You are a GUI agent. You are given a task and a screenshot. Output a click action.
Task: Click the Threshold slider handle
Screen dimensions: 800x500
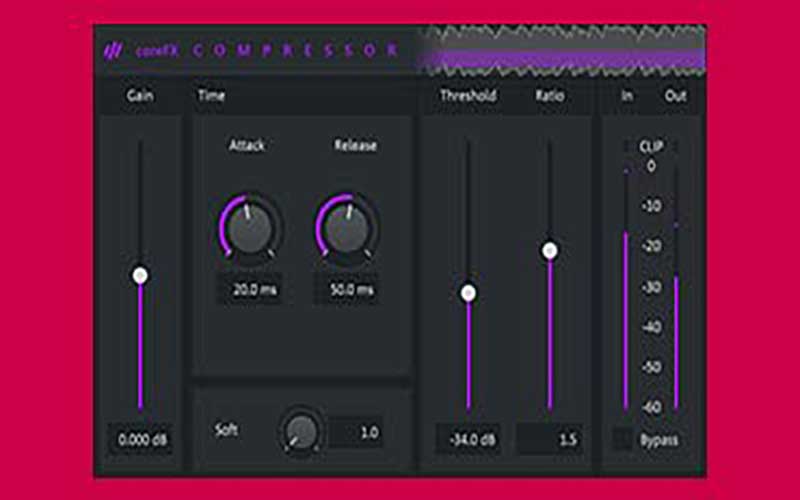468,293
